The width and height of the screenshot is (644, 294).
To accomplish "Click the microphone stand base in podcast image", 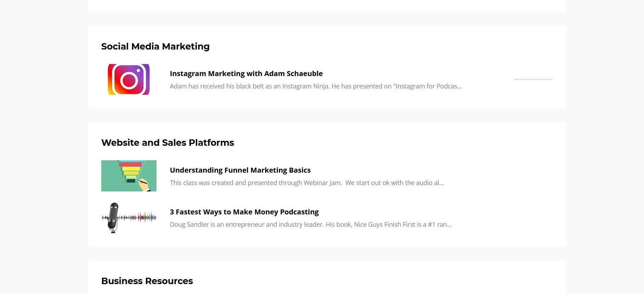I will click(113, 231).
